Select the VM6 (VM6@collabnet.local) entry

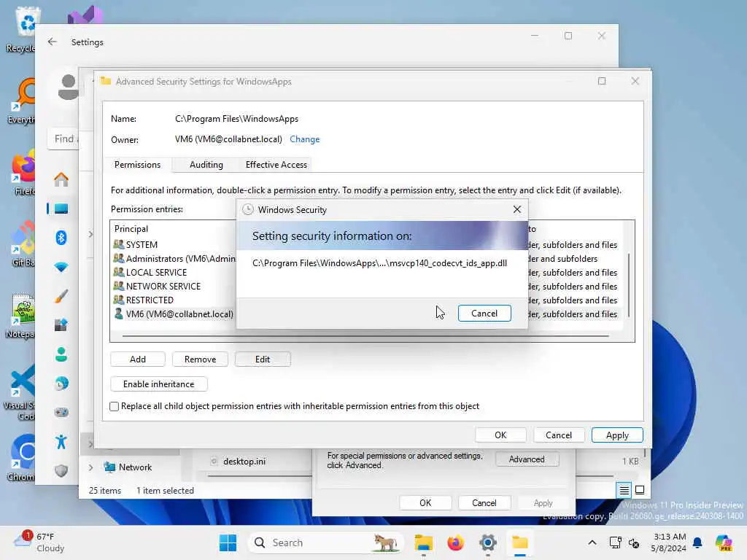pyautogui.click(x=174, y=314)
